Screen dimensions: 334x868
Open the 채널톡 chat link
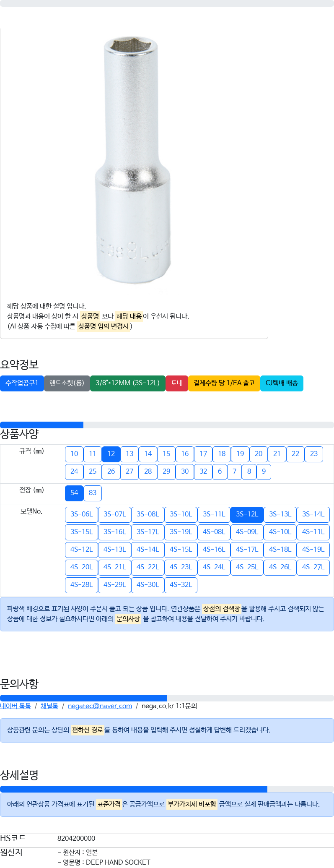pyautogui.click(x=49, y=706)
